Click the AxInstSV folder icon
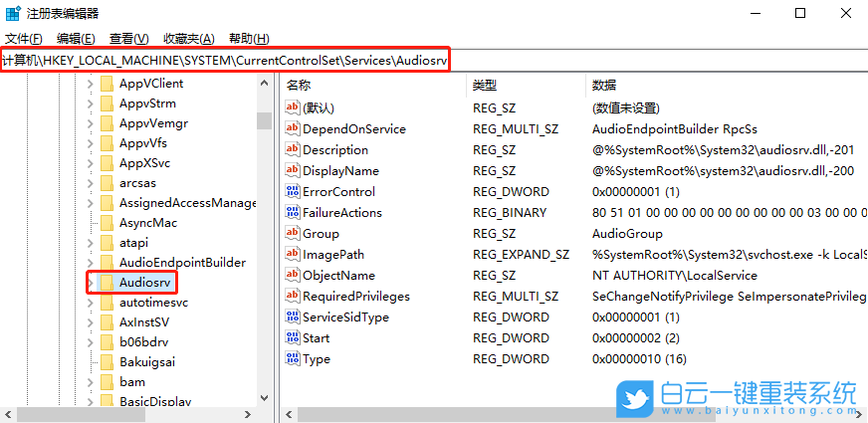Image resolution: width=868 pixels, height=423 pixels. (107, 322)
